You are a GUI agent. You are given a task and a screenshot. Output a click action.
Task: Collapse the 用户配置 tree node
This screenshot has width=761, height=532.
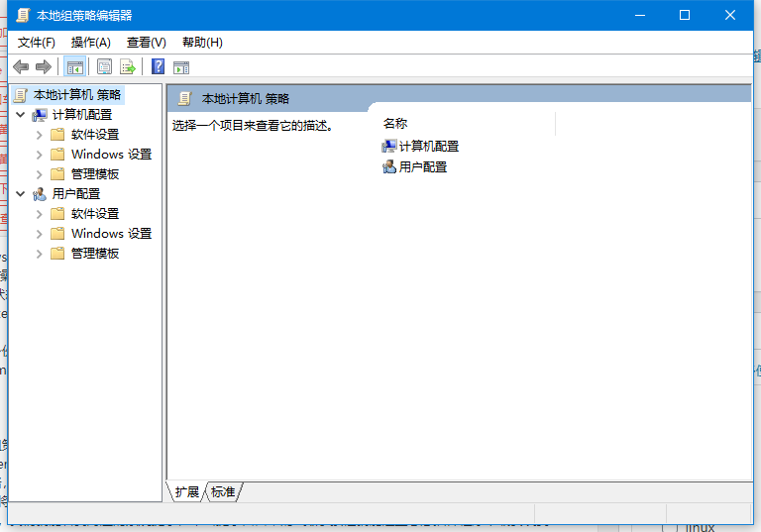coord(21,193)
